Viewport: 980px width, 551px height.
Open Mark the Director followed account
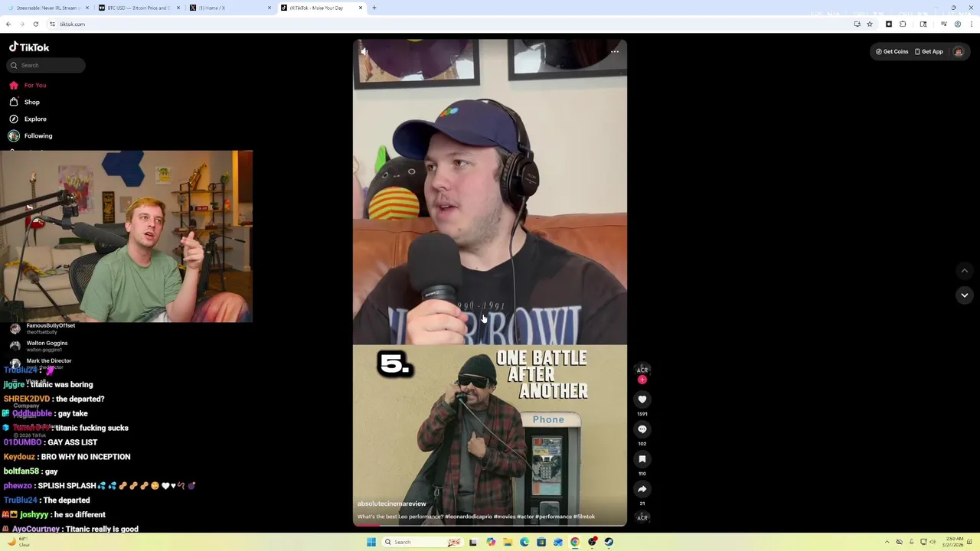click(x=41, y=364)
